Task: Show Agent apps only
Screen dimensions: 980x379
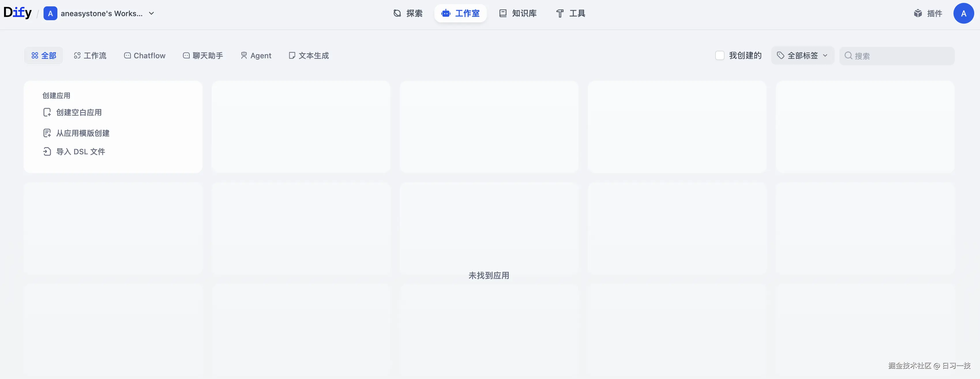Action: coord(256,56)
